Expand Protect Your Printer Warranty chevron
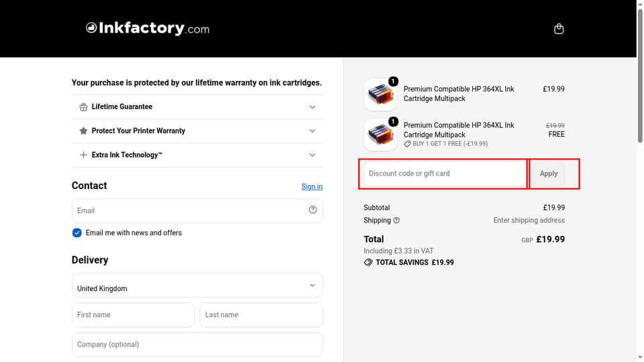644x362 pixels. [x=312, y=131]
